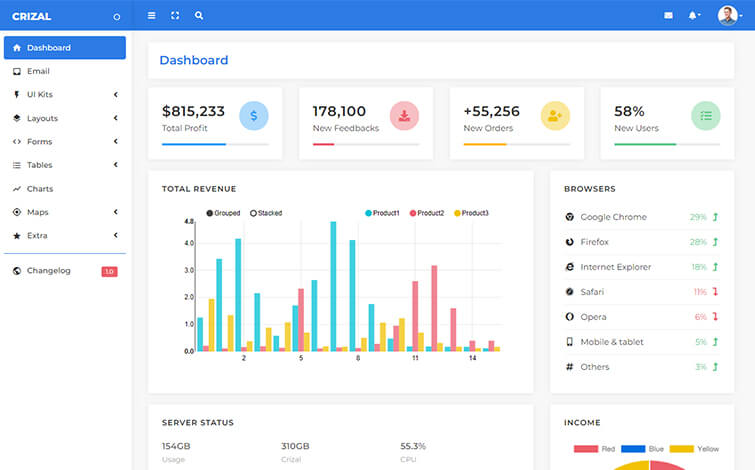
Task: Toggle fullscreen with the expand icon
Action: [x=175, y=15]
